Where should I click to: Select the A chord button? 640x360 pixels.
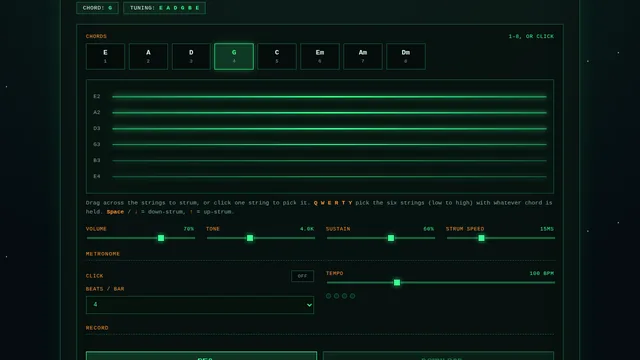pyautogui.click(x=148, y=56)
